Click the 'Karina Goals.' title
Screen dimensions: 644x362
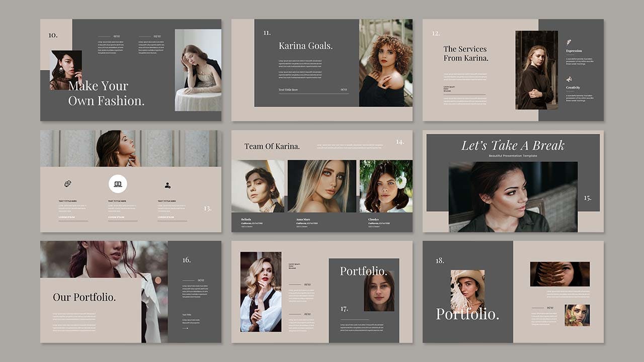[x=305, y=46]
